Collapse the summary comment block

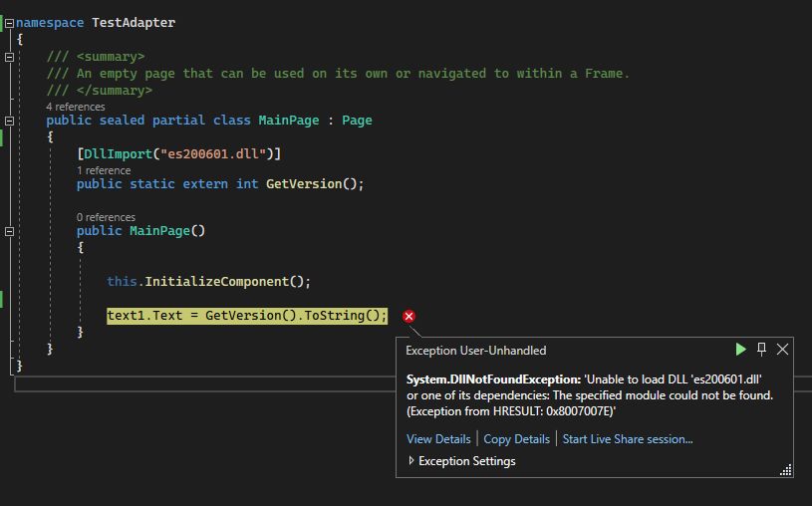coord(9,57)
